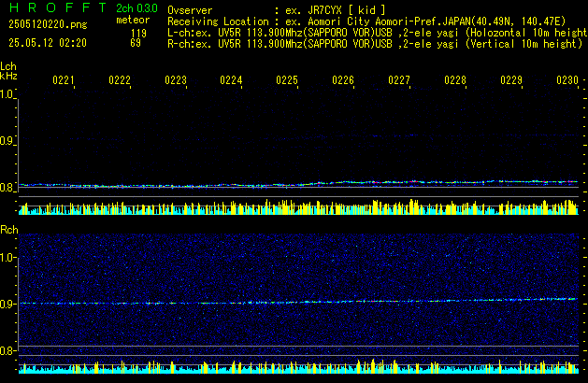Click the Rch signal level bar graph
This screenshot has width=588, height=383.
[x=298, y=366]
